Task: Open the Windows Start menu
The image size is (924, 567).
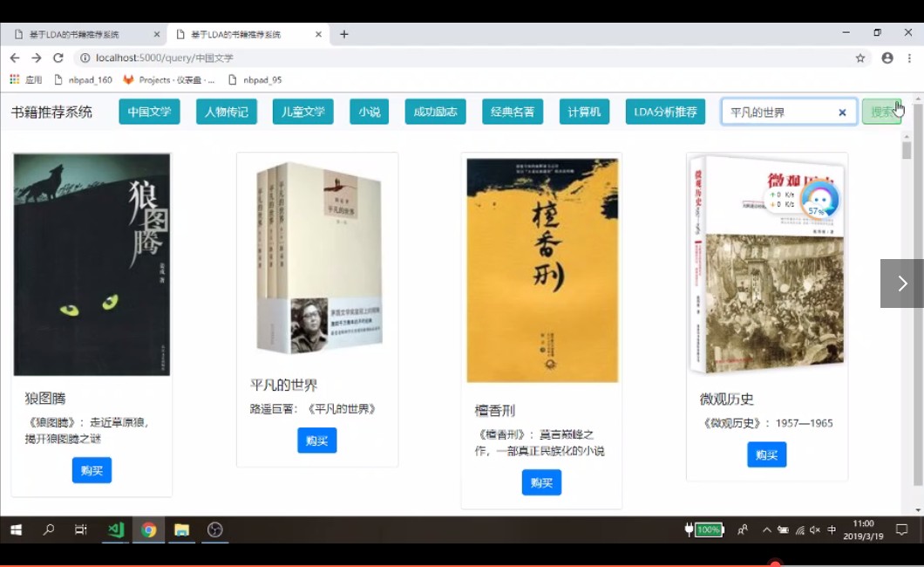Action: click(16, 529)
